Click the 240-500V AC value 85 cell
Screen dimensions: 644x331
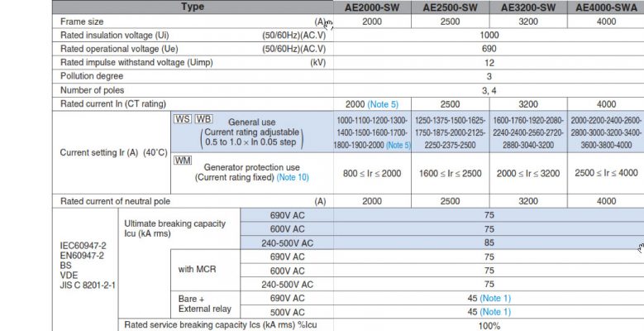[489, 243]
